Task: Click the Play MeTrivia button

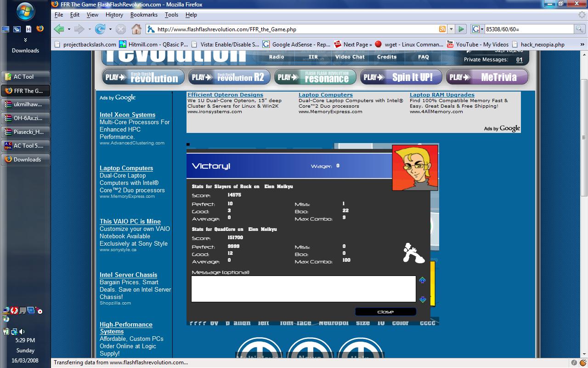Action: click(487, 77)
